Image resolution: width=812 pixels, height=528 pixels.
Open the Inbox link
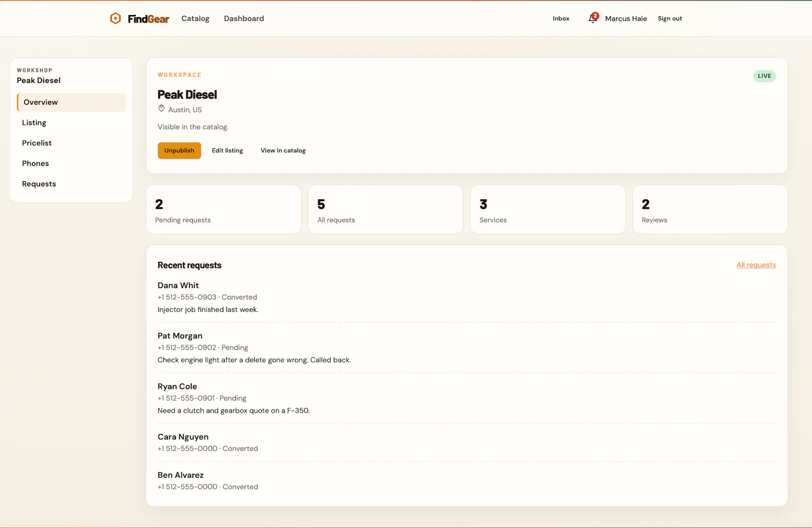[561, 18]
